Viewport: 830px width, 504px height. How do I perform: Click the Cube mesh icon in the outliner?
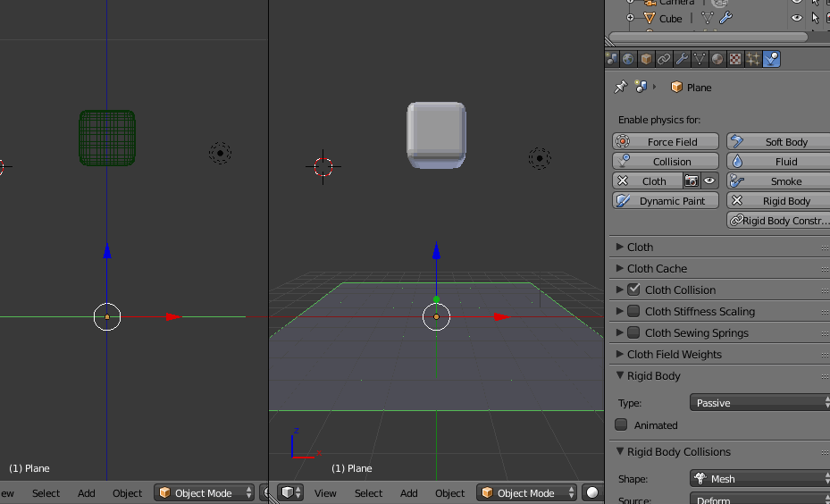(649, 18)
